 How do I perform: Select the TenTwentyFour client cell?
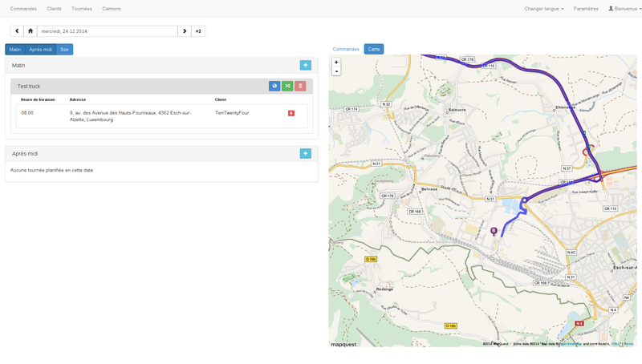(232, 113)
